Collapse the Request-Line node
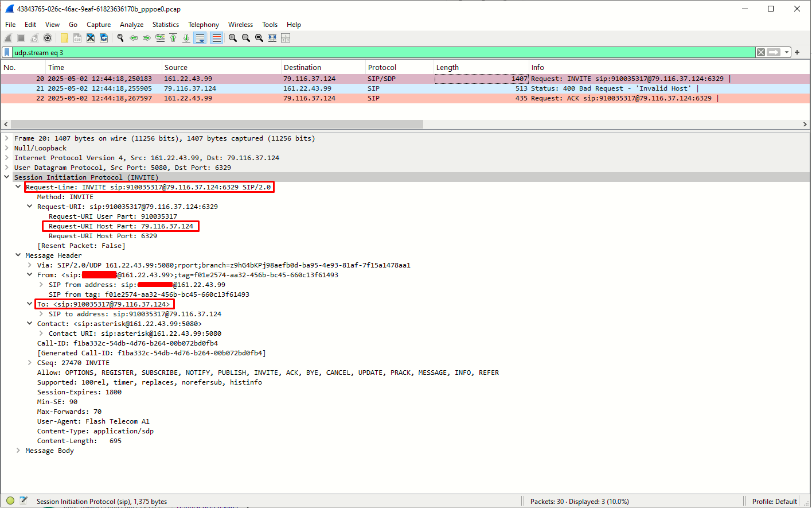 18,187
